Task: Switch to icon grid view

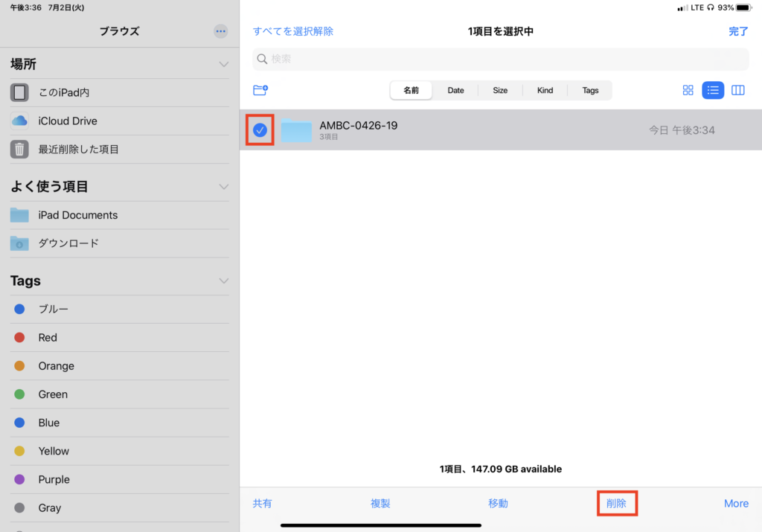Action: 688,90
